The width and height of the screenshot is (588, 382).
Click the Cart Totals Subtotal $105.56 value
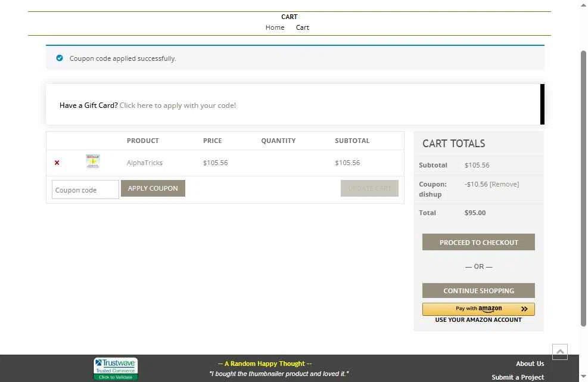(x=477, y=165)
